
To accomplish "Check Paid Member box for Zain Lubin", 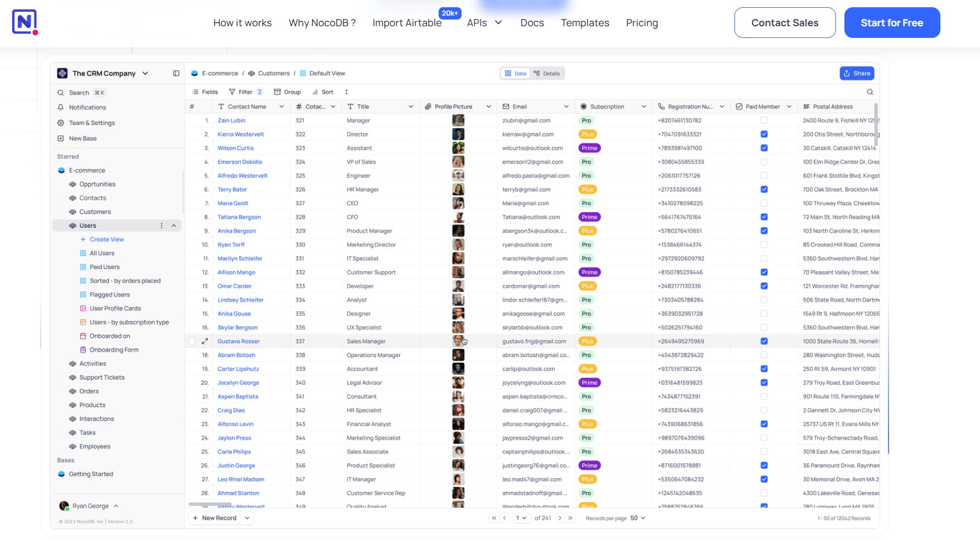I will (764, 120).
